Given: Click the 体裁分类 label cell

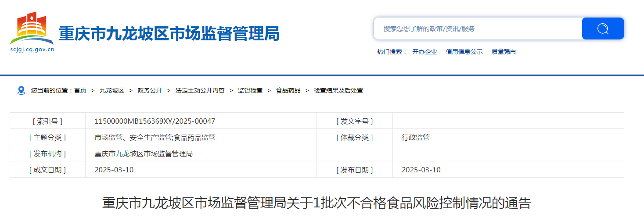Looking at the screenshot, I should click(355, 137).
